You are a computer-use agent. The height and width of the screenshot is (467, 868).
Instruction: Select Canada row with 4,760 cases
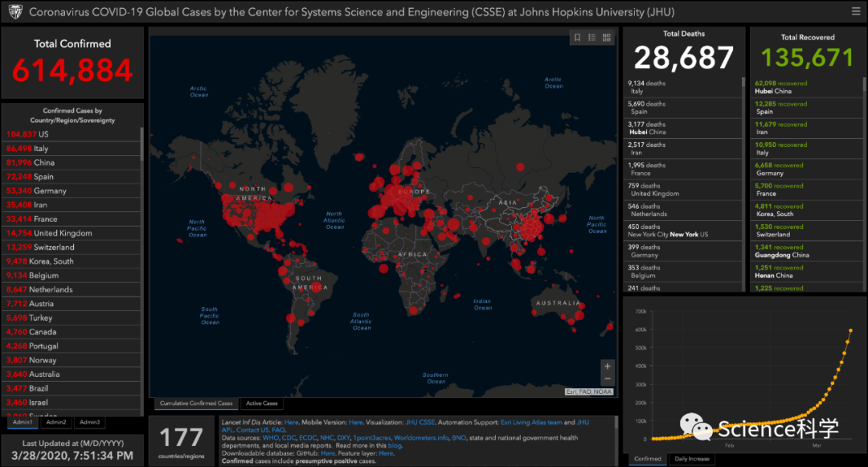click(72, 332)
